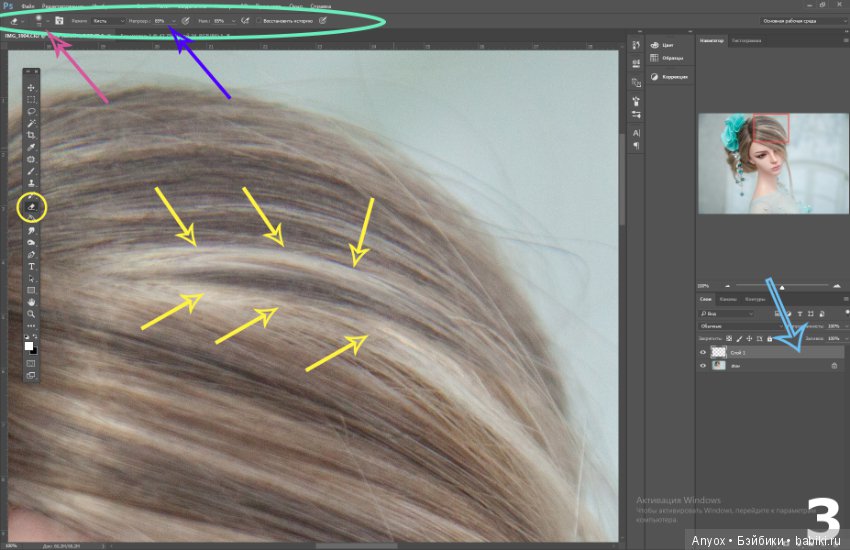
Task: Switch to the Каналы tab
Action: 728,299
